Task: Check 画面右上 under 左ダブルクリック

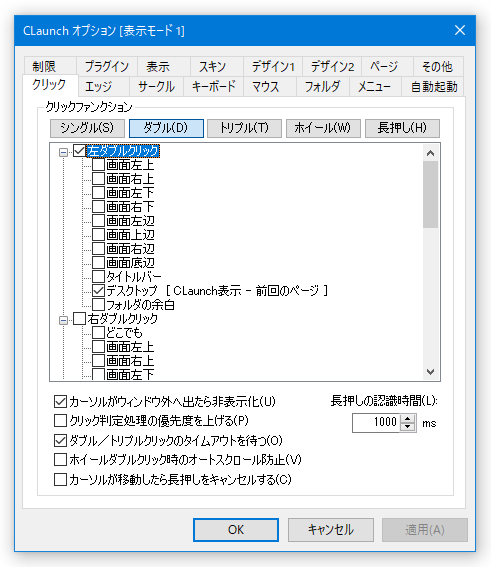Action: tap(98, 179)
